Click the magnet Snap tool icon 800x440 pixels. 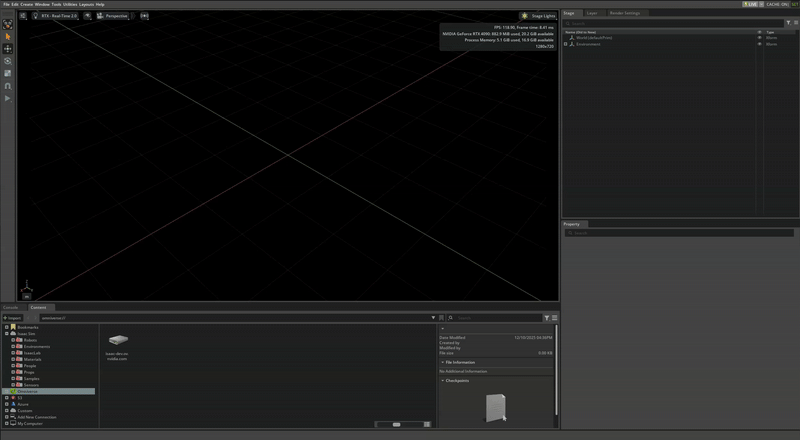coord(8,86)
